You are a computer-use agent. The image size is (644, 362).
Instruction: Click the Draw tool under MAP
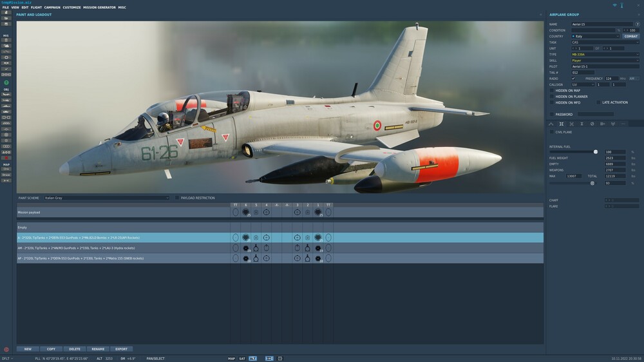(6, 175)
